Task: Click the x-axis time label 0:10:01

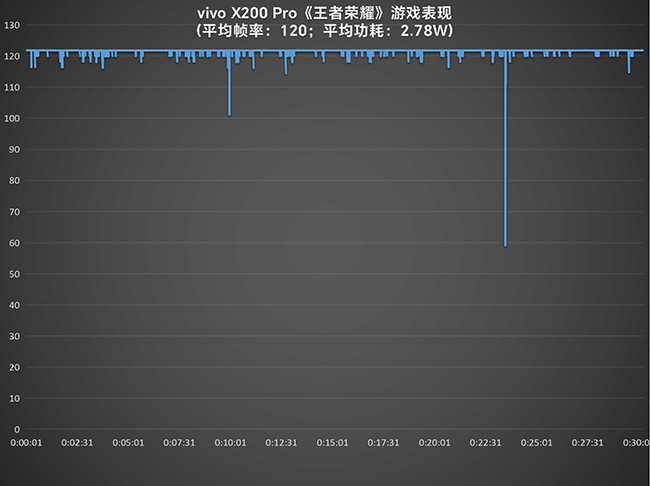Action: pyautogui.click(x=230, y=443)
